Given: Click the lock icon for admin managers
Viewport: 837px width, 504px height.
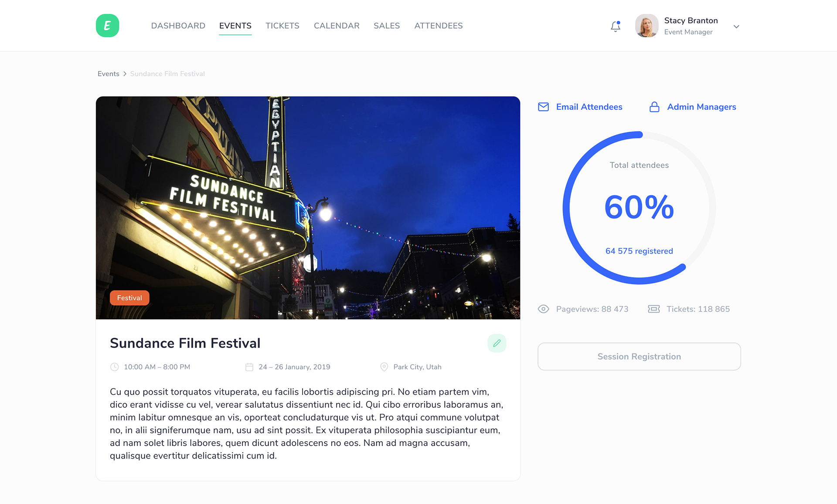Looking at the screenshot, I should coord(654,107).
